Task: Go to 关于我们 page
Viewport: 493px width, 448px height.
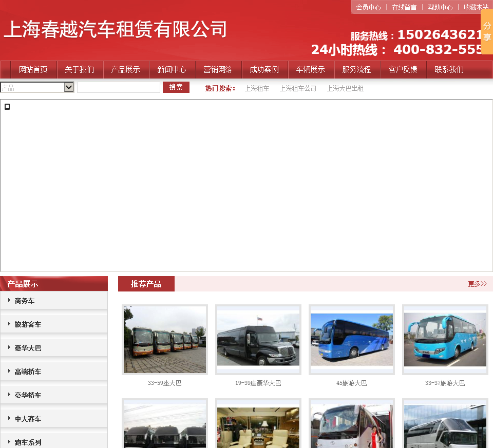Action: 80,69
